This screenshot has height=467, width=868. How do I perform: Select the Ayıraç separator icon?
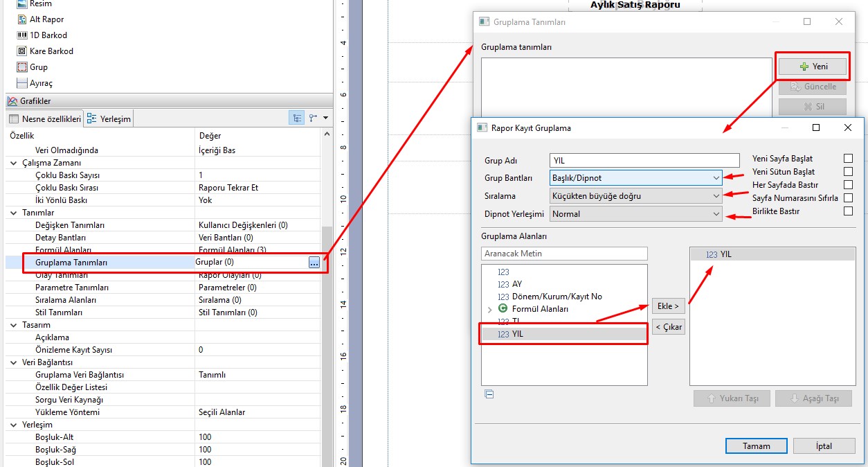pyautogui.click(x=21, y=83)
